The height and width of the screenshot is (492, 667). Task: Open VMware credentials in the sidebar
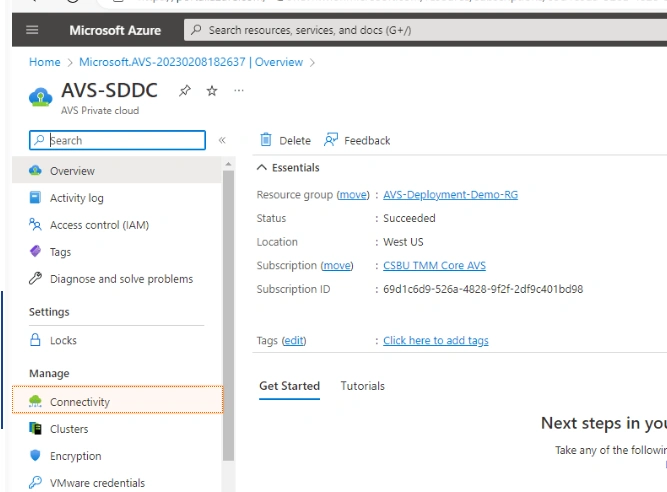coord(117,483)
